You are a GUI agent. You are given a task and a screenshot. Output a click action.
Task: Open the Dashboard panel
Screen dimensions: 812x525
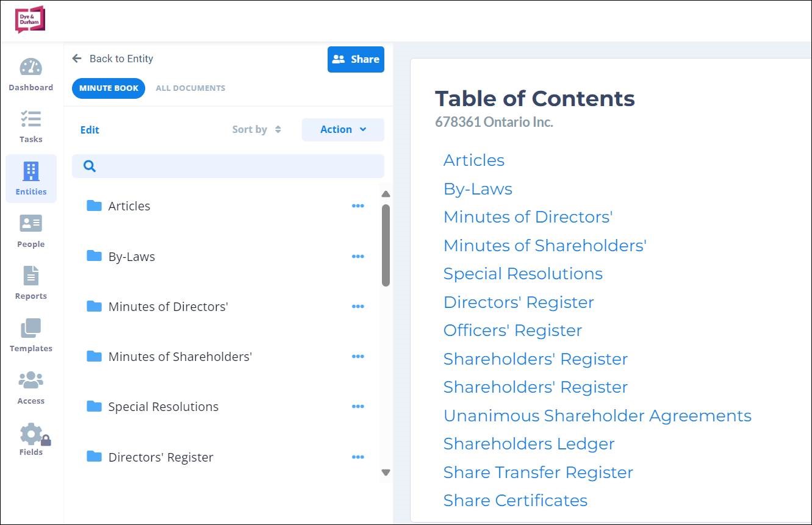pyautogui.click(x=31, y=73)
